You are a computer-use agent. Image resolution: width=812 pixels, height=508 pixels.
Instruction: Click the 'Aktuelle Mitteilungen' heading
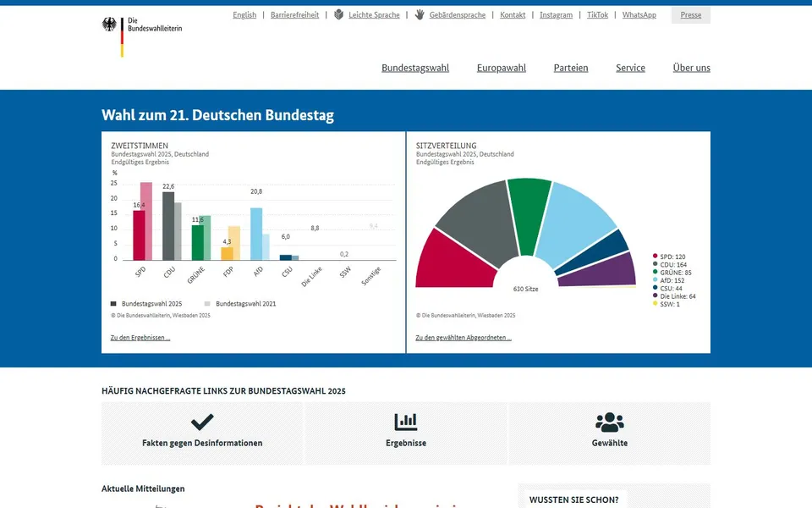[x=143, y=489]
